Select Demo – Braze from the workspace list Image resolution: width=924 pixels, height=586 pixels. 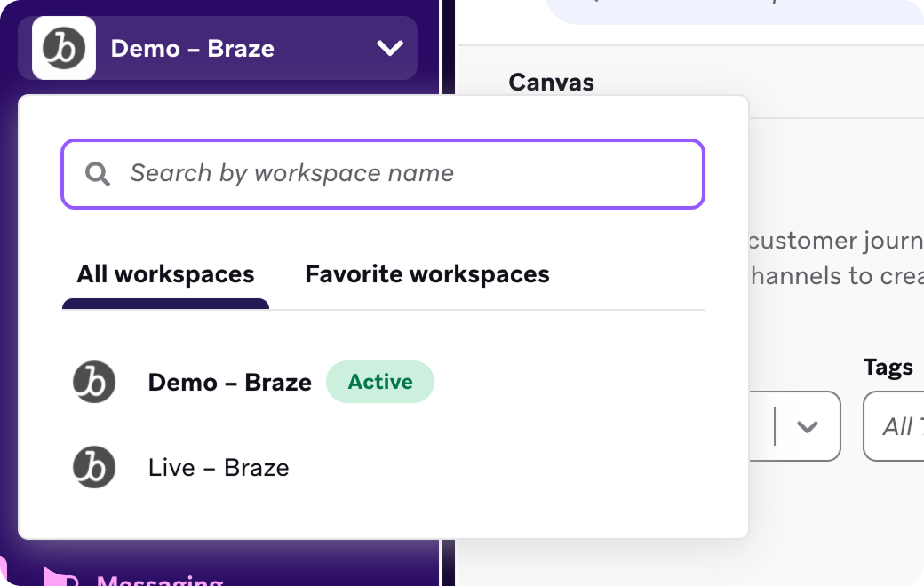(x=229, y=382)
